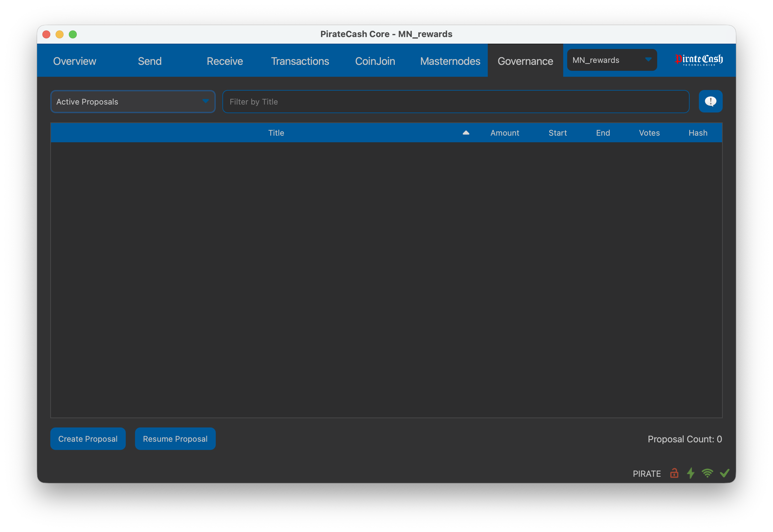
Task: Sort by the Start column header
Action: [557, 133]
